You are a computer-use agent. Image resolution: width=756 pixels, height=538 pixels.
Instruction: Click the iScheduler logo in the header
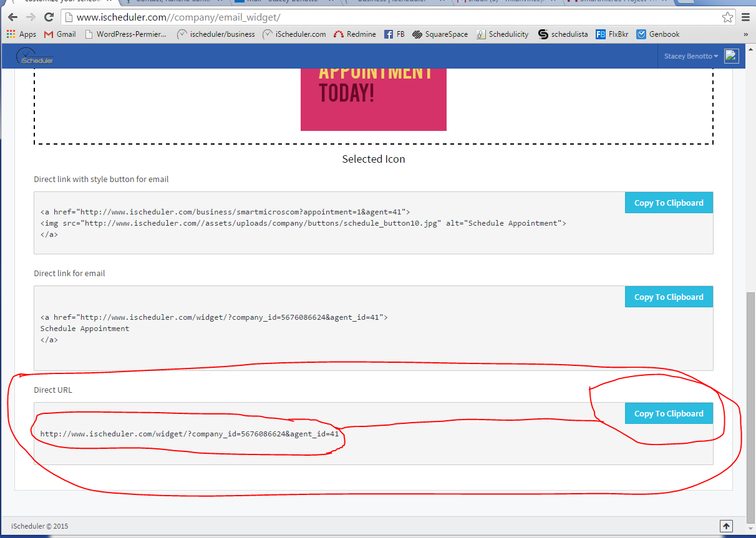34,56
